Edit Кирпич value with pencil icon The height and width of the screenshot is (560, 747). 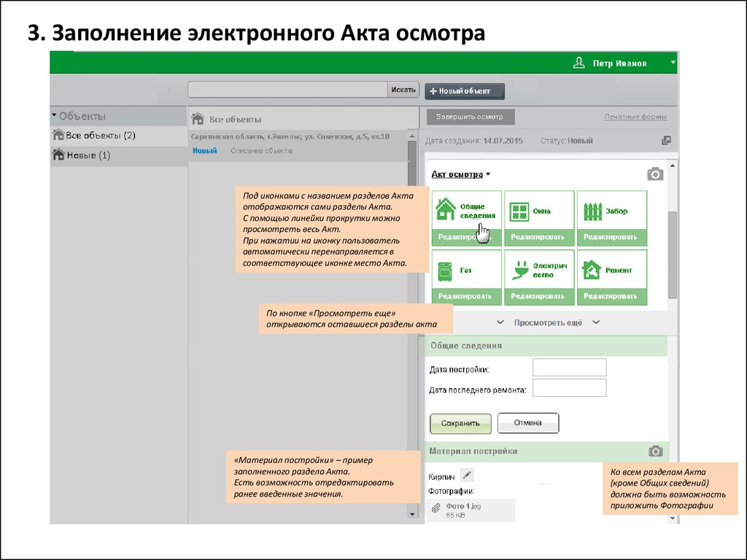point(467,475)
